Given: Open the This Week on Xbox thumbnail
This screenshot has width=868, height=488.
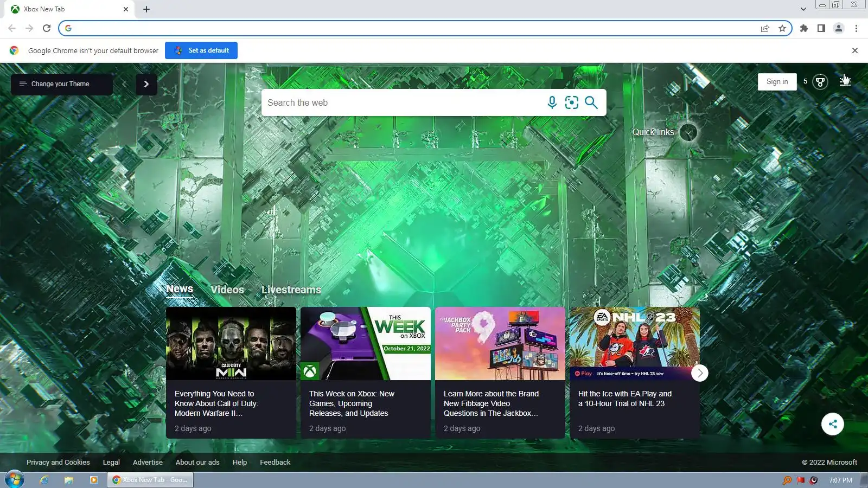Looking at the screenshot, I should pos(366,344).
